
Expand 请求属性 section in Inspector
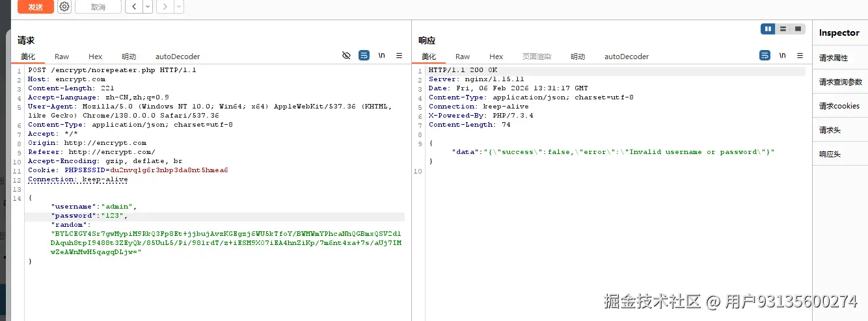(x=834, y=58)
